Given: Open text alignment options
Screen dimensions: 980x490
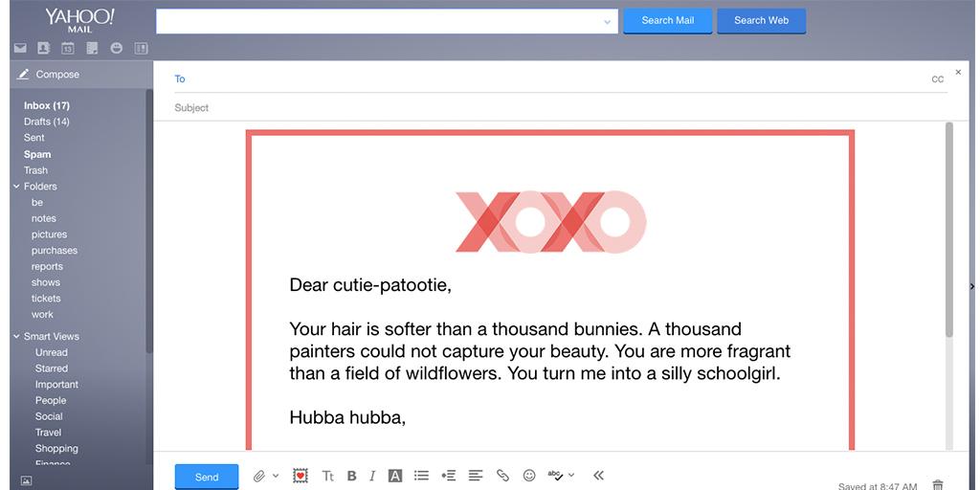Looking at the screenshot, I should [x=476, y=476].
